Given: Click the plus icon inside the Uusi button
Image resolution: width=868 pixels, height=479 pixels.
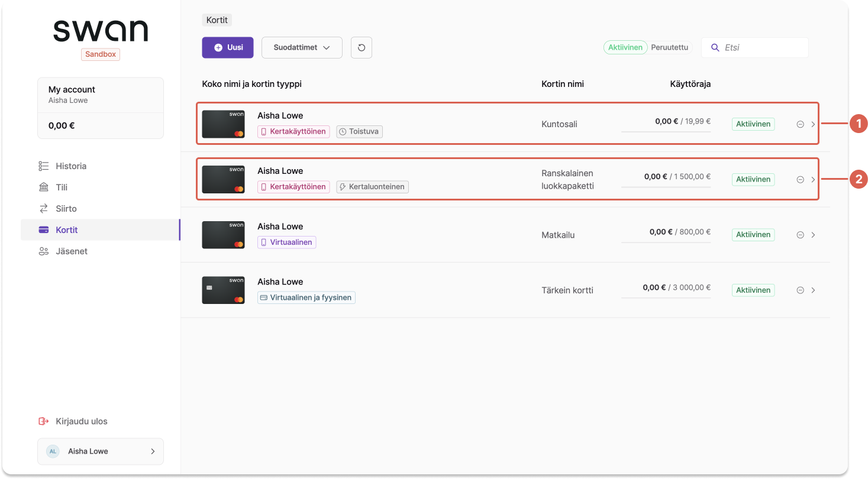Looking at the screenshot, I should click(x=218, y=48).
